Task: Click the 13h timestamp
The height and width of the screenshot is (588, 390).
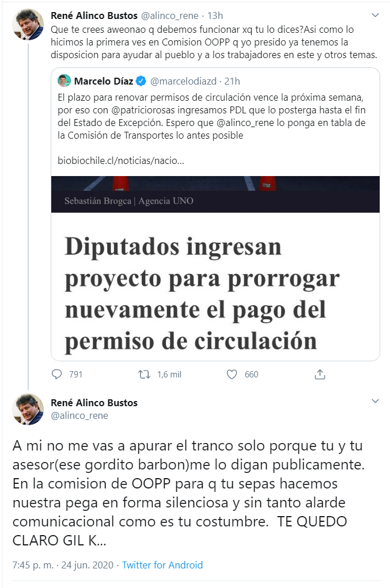Action: coord(215,16)
